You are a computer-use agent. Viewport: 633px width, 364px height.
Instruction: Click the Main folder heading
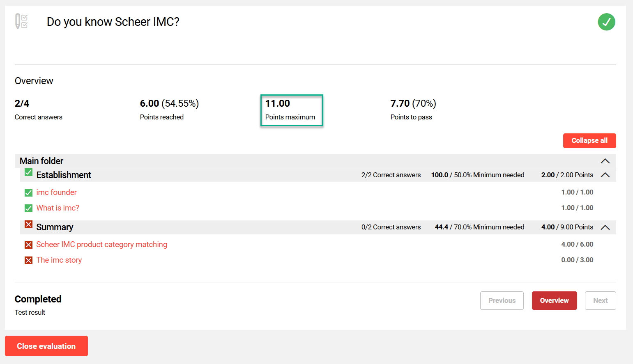pyautogui.click(x=41, y=161)
